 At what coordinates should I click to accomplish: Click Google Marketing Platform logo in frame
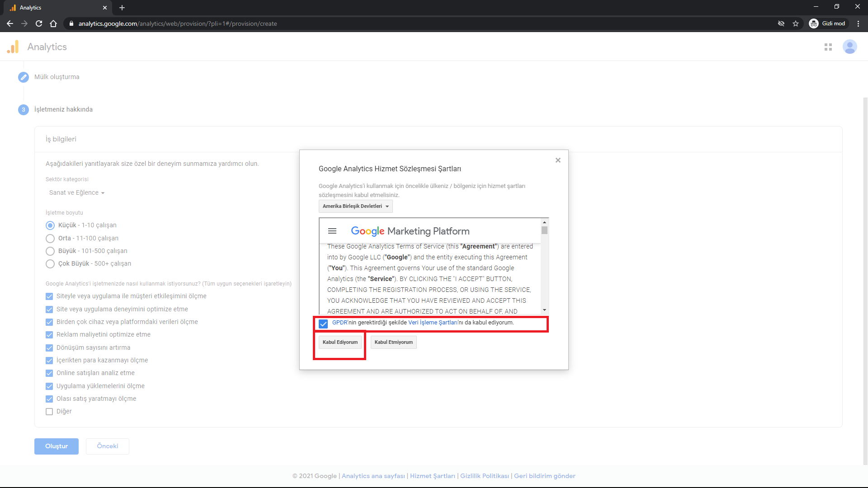pyautogui.click(x=410, y=231)
